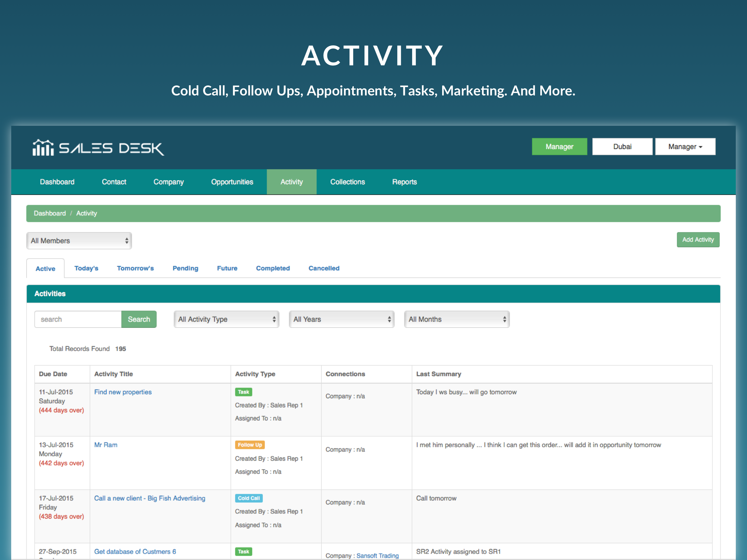Open the Mr Ram activity

pyautogui.click(x=106, y=445)
